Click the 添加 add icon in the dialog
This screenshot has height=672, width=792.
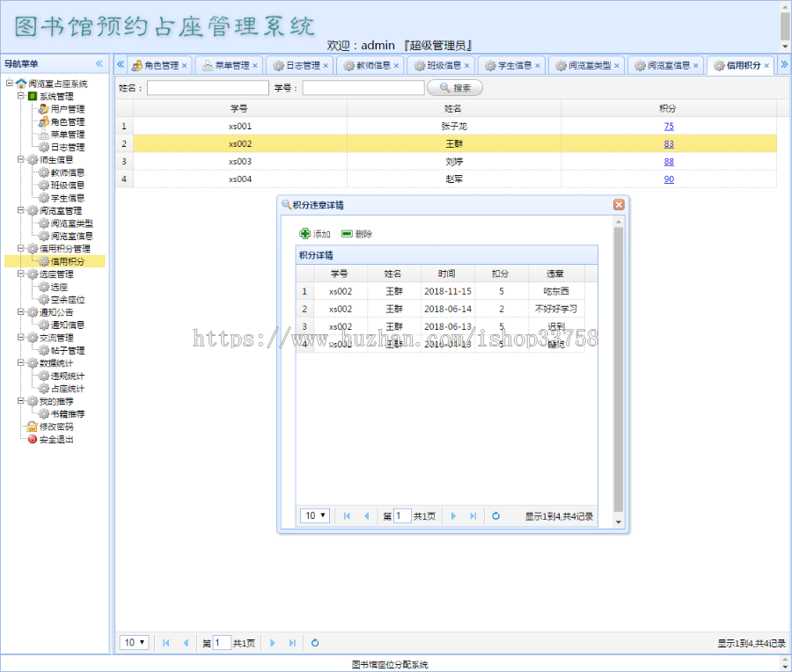(x=305, y=235)
